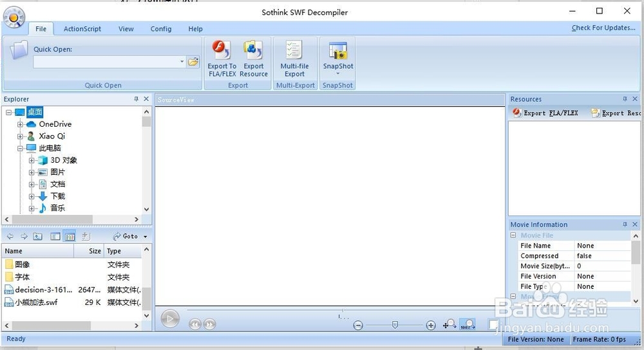The image size is (644, 350).
Task: Expand the OneDrive tree node
Action: (x=20, y=124)
